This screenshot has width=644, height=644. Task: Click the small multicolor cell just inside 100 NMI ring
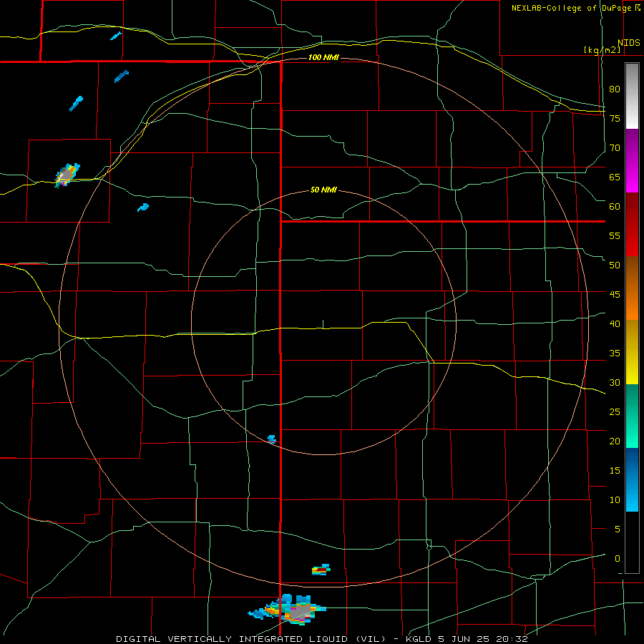point(321,570)
